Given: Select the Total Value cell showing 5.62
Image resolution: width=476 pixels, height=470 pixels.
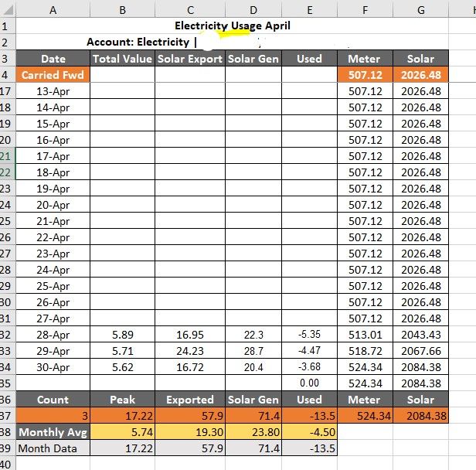Looking at the screenshot, I should coord(122,367).
